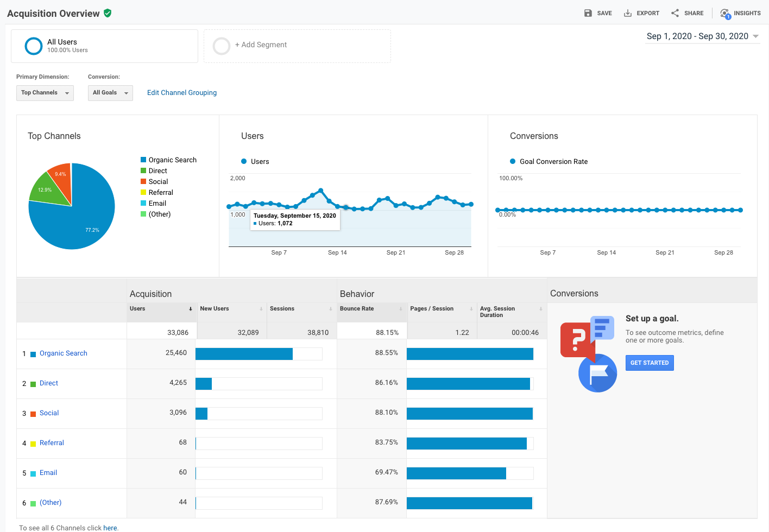Click the Social orange legend swatch
The width and height of the screenshot is (769, 532).
tap(143, 181)
